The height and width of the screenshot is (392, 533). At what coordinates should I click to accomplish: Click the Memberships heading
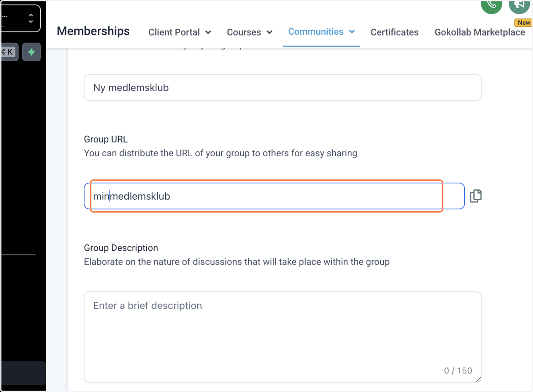93,31
